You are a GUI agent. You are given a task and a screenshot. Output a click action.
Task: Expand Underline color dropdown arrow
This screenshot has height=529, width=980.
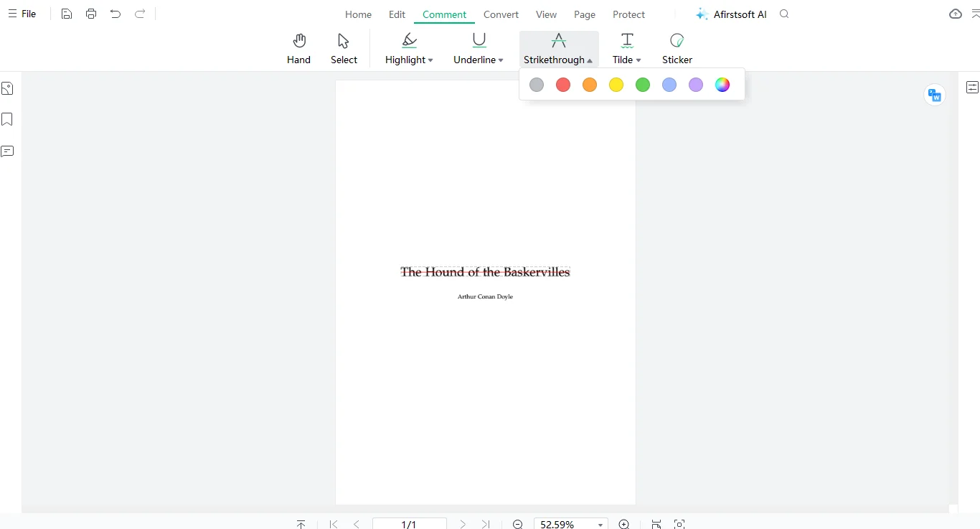[x=501, y=60]
